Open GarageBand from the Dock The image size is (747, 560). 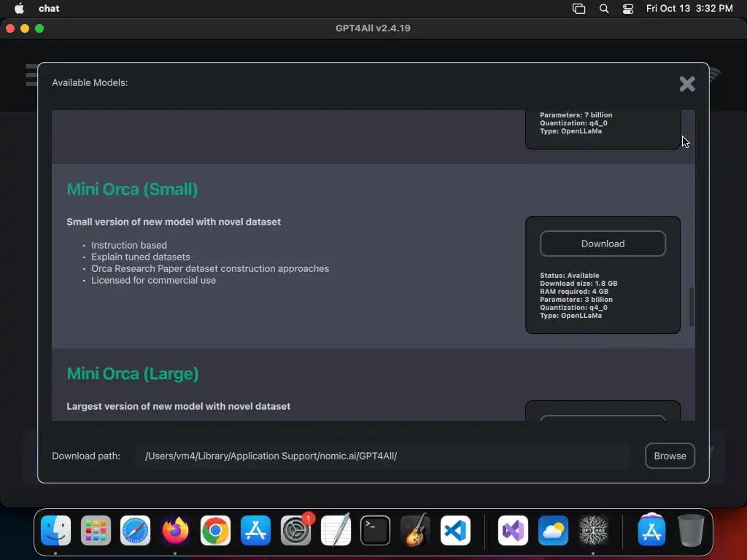click(415, 531)
